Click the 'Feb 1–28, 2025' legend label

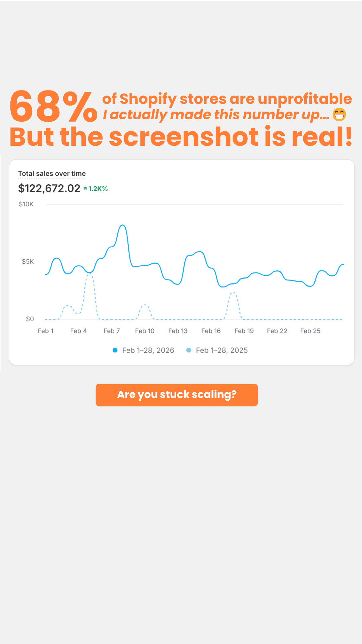coord(222,350)
